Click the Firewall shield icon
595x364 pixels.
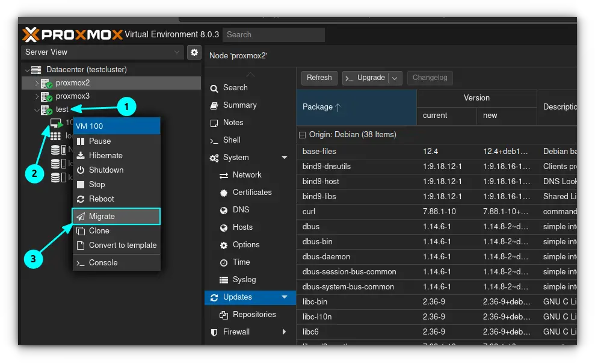click(x=214, y=332)
